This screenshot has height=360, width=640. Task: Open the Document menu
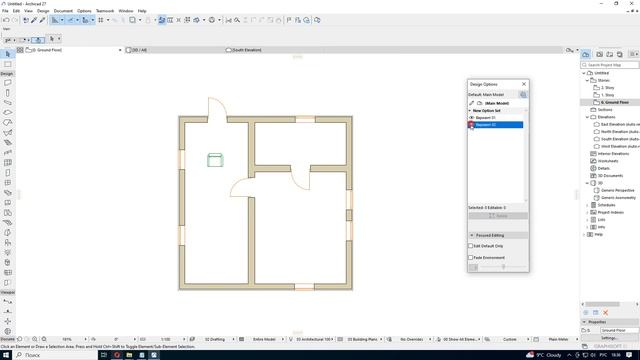pos(63,11)
